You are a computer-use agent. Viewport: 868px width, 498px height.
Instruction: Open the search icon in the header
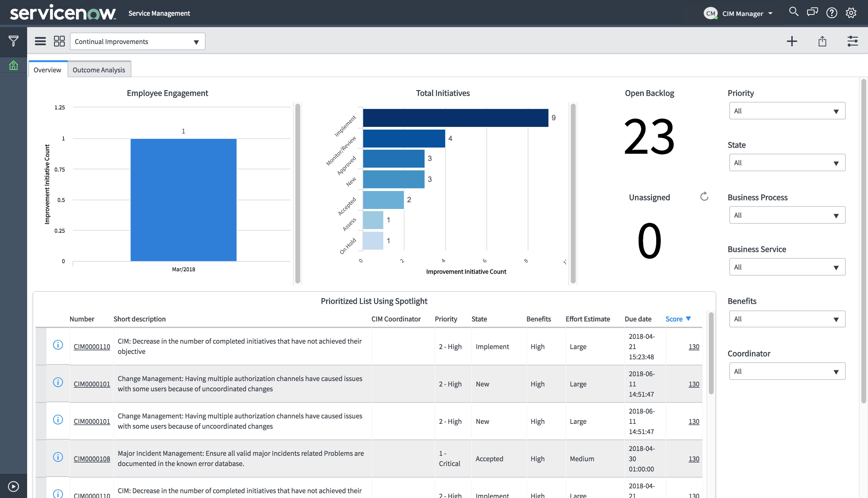(x=794, y=12)
